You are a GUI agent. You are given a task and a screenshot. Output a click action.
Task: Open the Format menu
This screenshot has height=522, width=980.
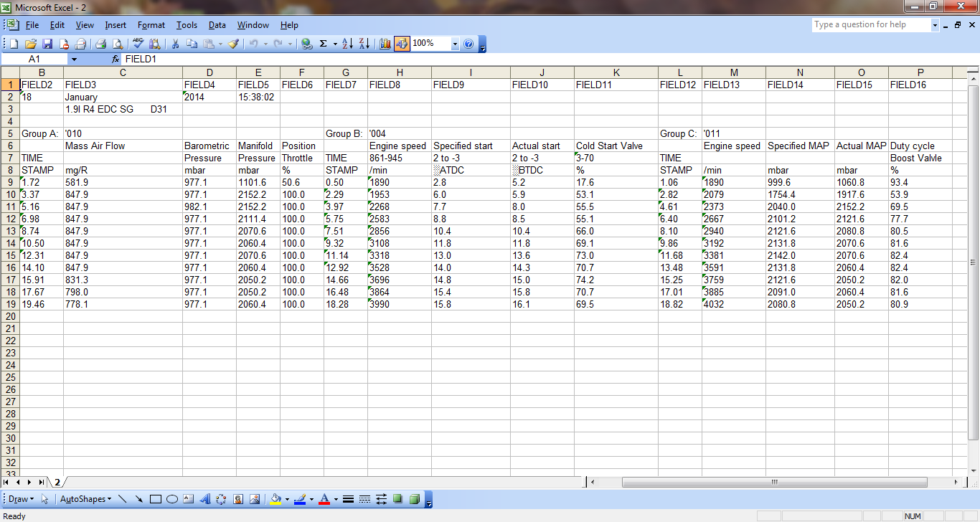tap(151, 25)
